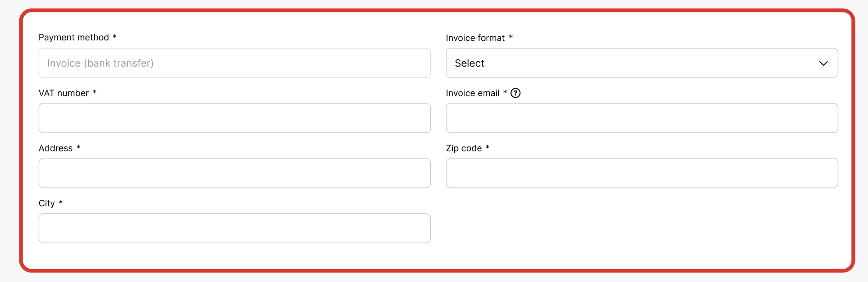Focus the VAT number input field
Viewport: 868px width, 282px height.
tap(234, 118)
